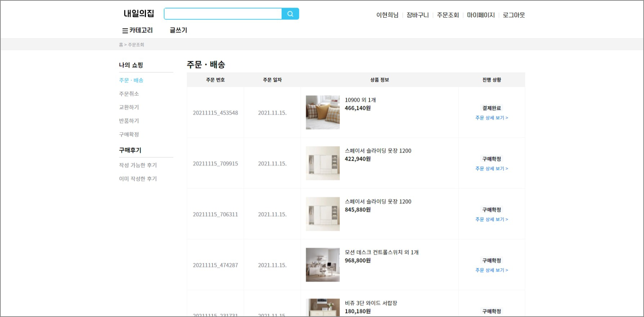Open 주문 상세 보기 for order 20211115_474287
The height and width of the screenshot is (317, 644).
point(492,270)
